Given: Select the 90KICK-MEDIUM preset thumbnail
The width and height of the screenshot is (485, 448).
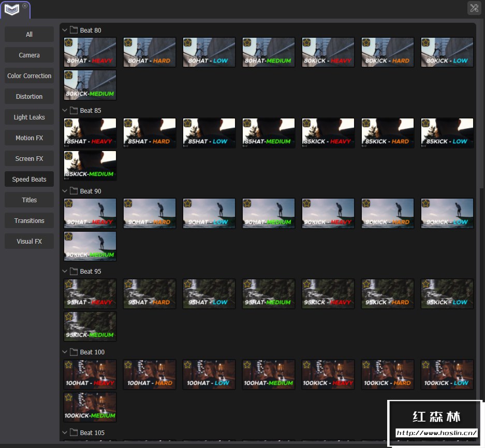Looking at the screenshot, I should (90, 246).
